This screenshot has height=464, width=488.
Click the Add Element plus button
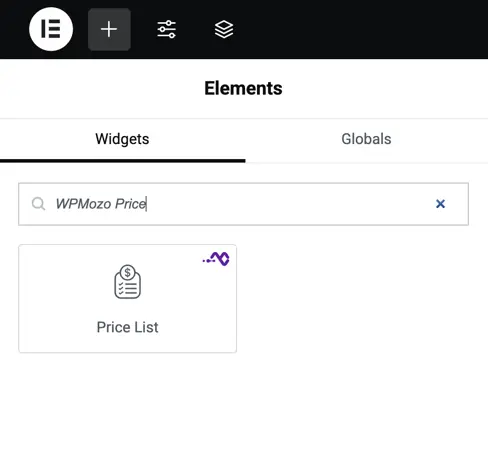click(x=109, y=29)
